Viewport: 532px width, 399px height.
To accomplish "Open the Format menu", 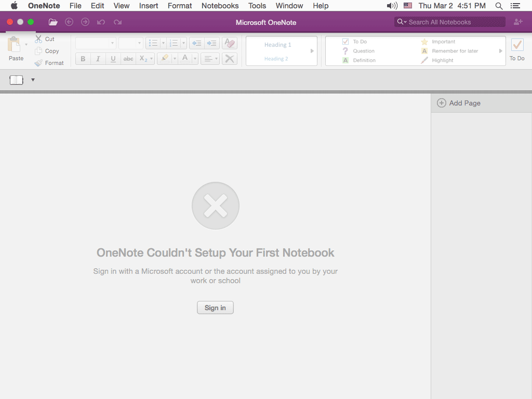I will point(180,6).
